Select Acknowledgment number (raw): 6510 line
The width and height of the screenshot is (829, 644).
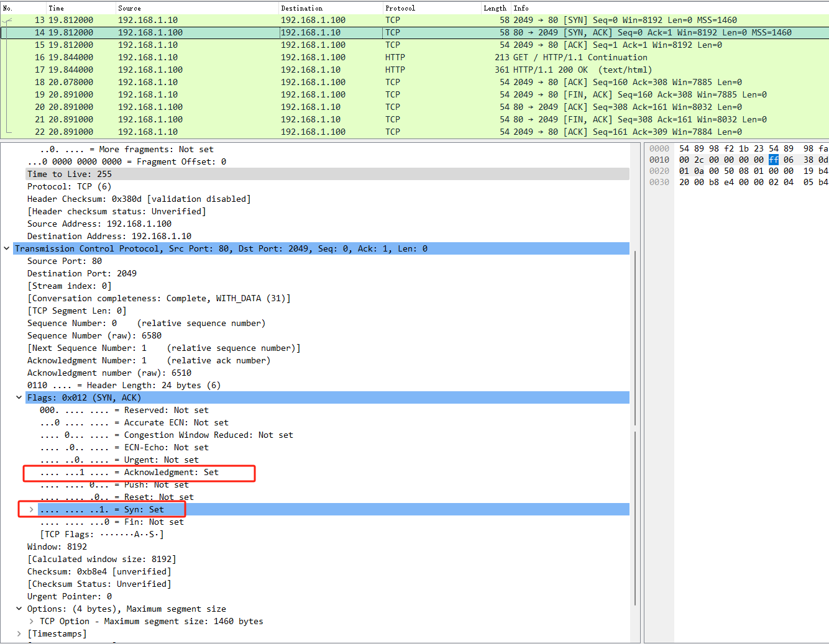click(x=109, y=373)
